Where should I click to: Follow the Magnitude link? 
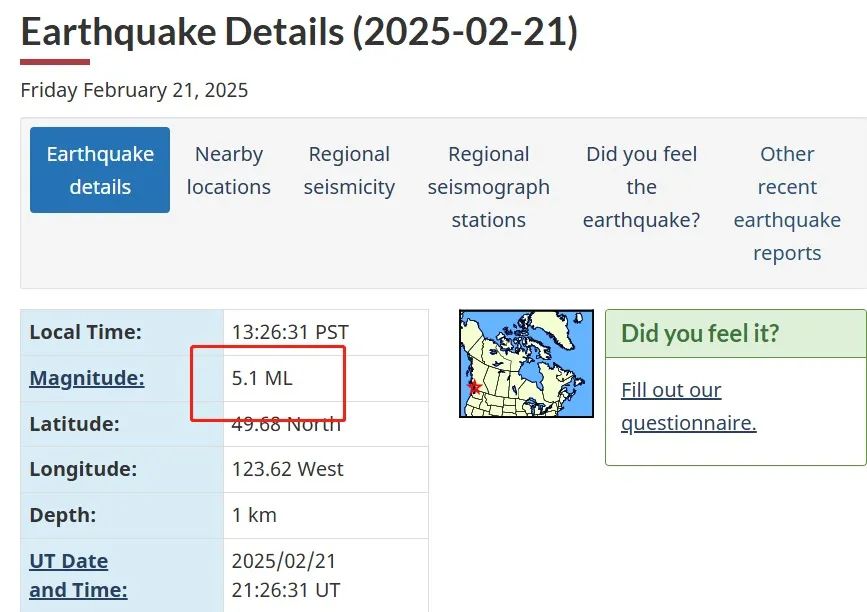[87, 378]
